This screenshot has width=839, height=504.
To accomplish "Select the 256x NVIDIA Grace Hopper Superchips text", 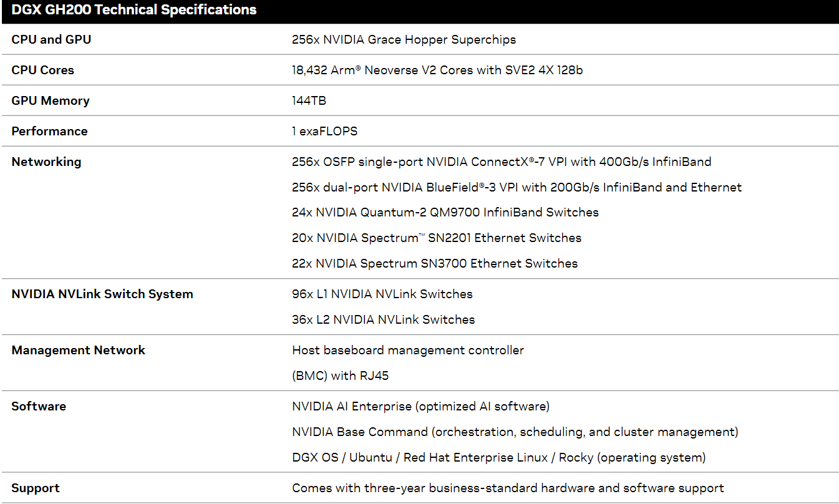I will point(404,39).
